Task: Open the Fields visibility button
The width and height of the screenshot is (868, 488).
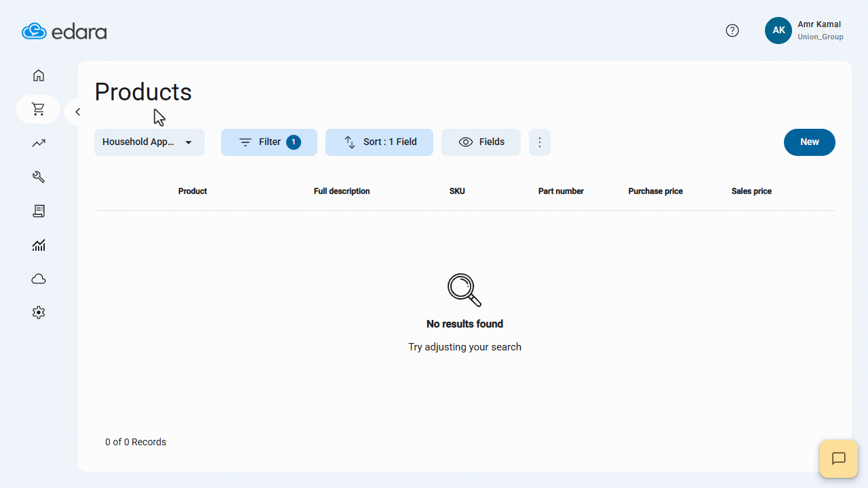Action: (x=481, y=142)
